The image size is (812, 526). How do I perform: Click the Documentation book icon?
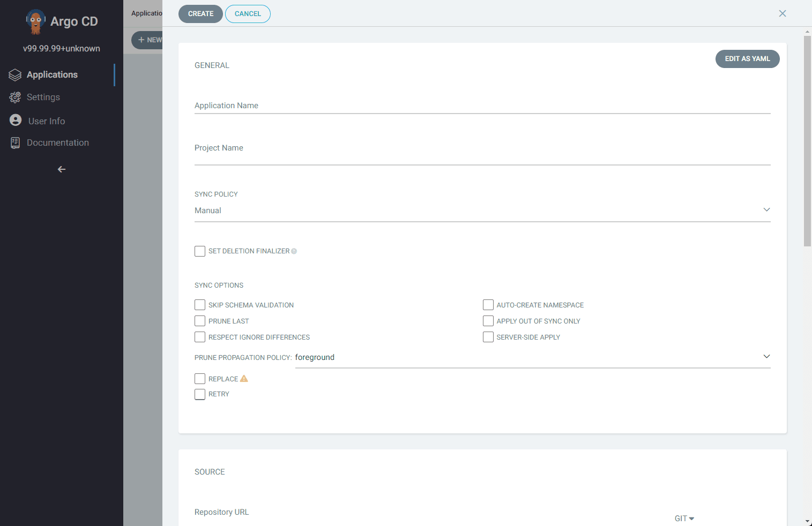point(15,143)
